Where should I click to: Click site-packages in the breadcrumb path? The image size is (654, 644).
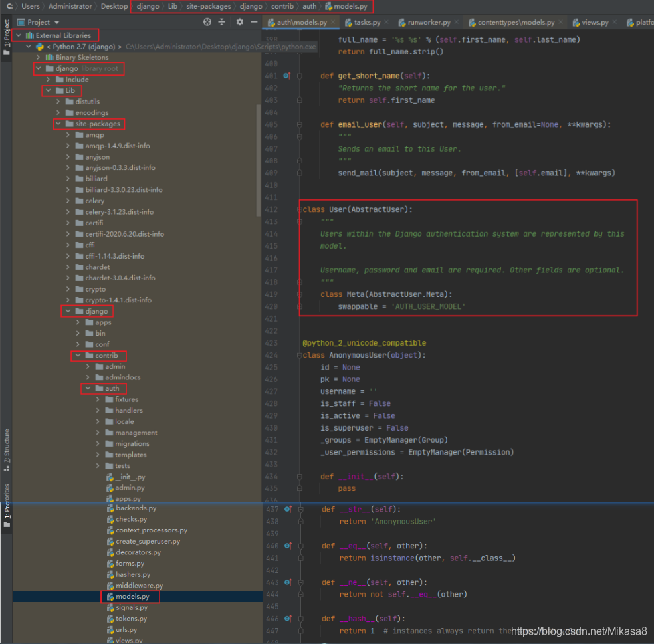209,6
